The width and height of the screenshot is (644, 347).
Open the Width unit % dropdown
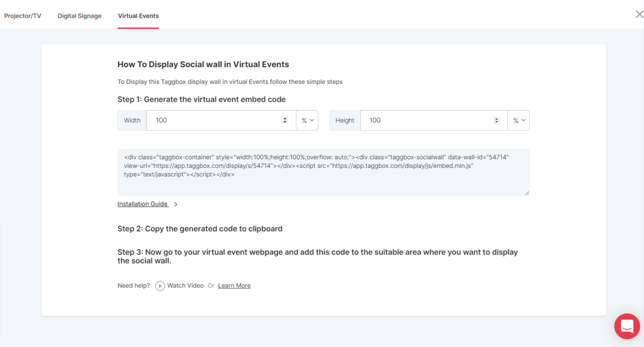(x=307, y=120)
